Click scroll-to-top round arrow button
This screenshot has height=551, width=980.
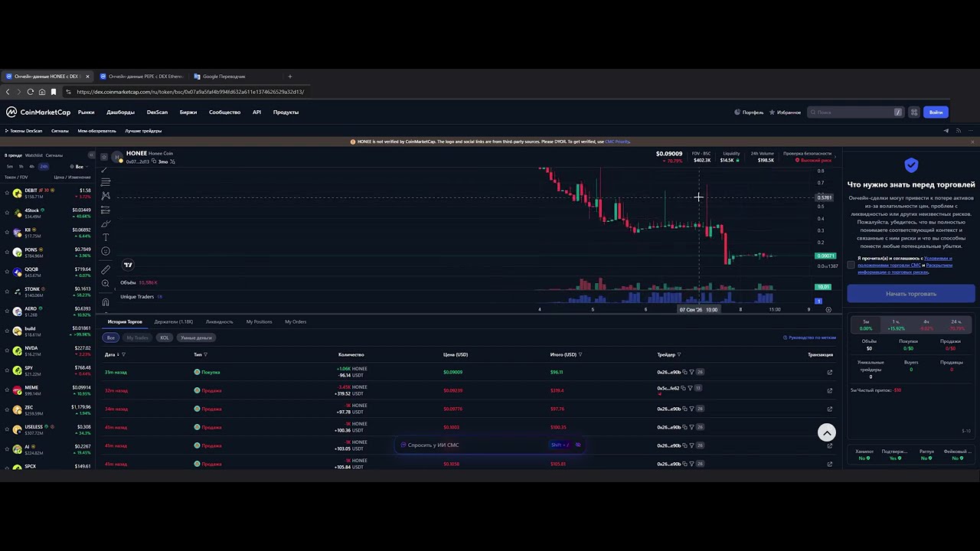point(827,433)
